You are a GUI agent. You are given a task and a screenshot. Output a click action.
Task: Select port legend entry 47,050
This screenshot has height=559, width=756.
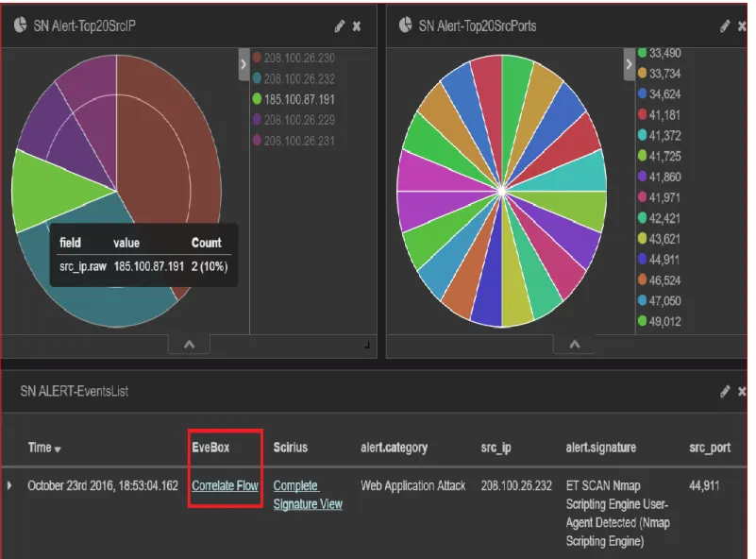[659, 301]
